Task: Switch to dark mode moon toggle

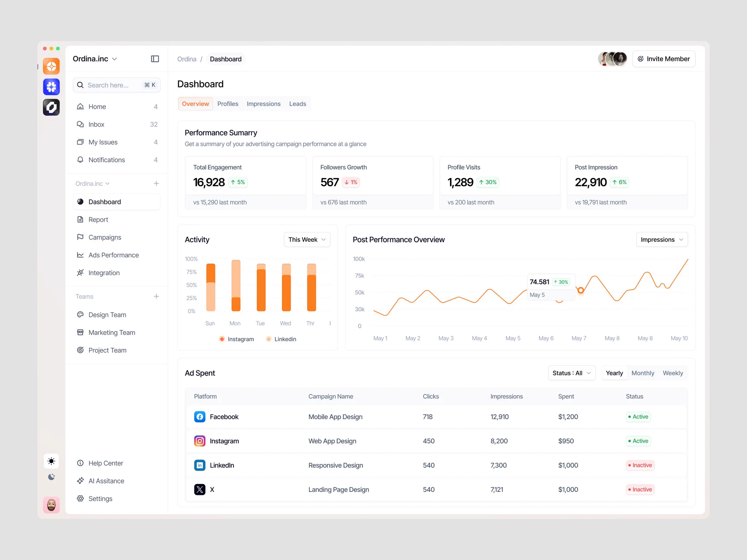Action: (x=51, y=477)
